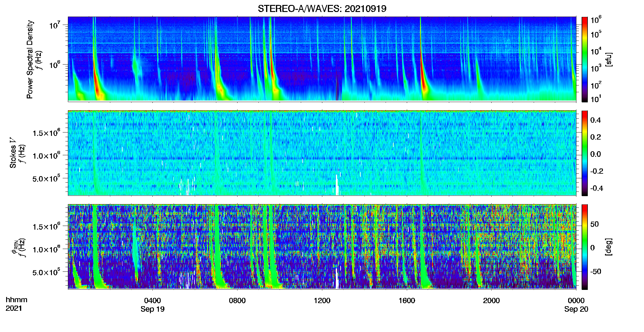The image size is (644, 332).
Task: Click the Power Spectral Density axis label
Action: pos(30,59)
